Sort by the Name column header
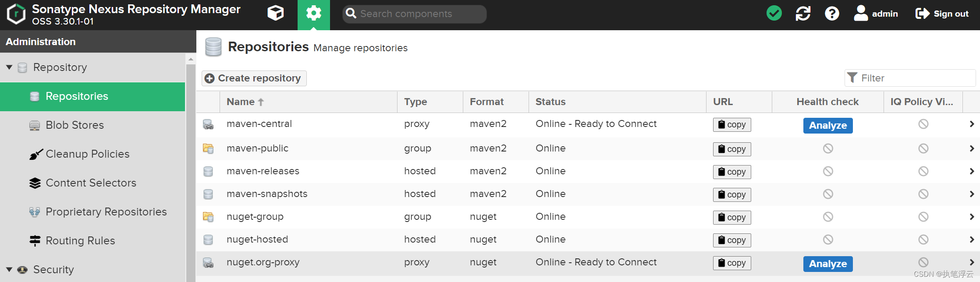This screenshot has height=282, width=980. pos(309,102)
